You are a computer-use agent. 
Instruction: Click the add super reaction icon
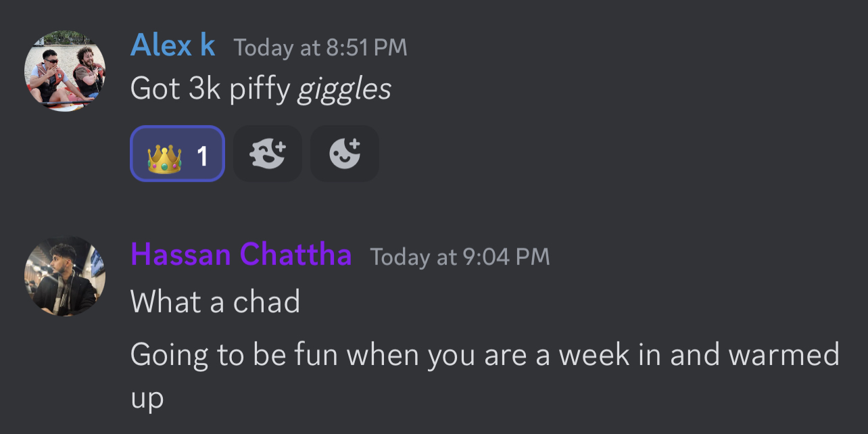(268, 153)
